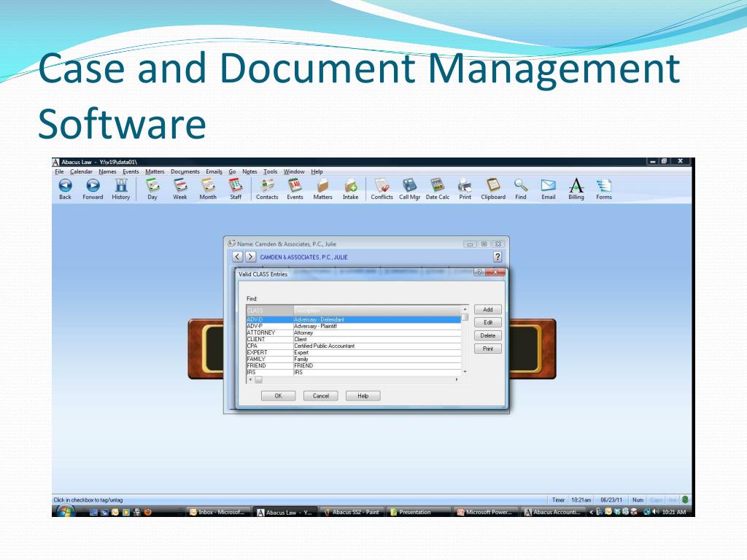
Task: Click the Edit button in CLASS dialog
Action: [x=488, y=322]
